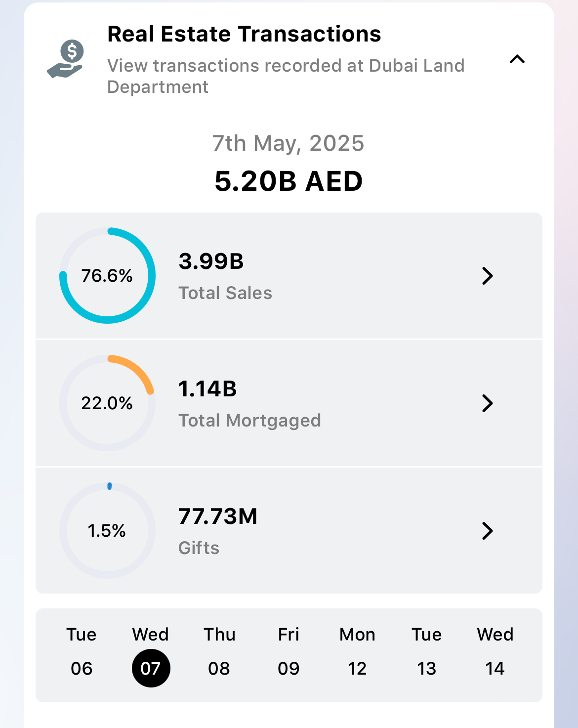Open Gifts details arrow

point(487,531)
